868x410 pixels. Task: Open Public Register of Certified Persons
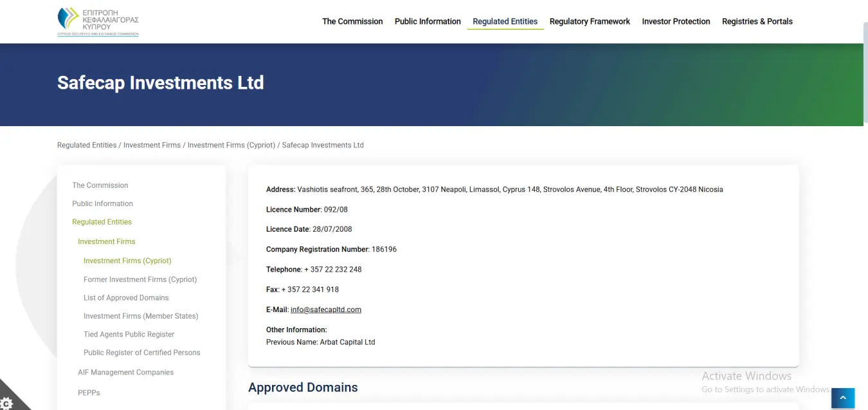coord(141,353)
